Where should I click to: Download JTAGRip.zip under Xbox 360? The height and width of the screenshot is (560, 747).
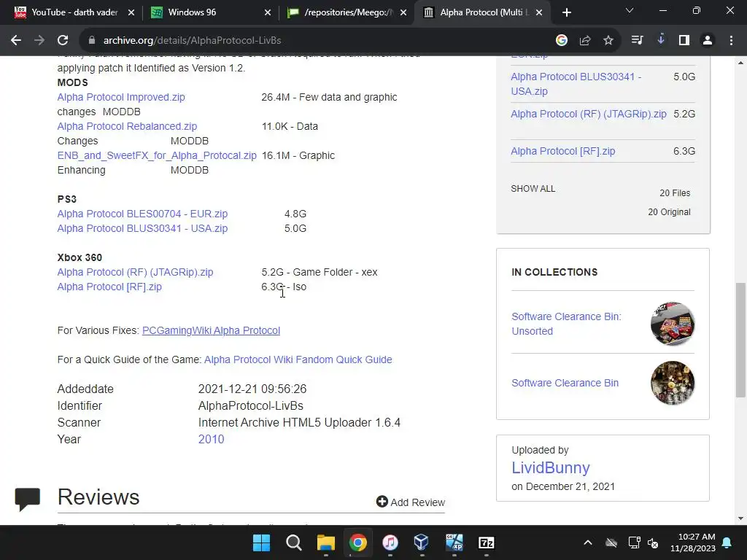(x=135, y=272)
